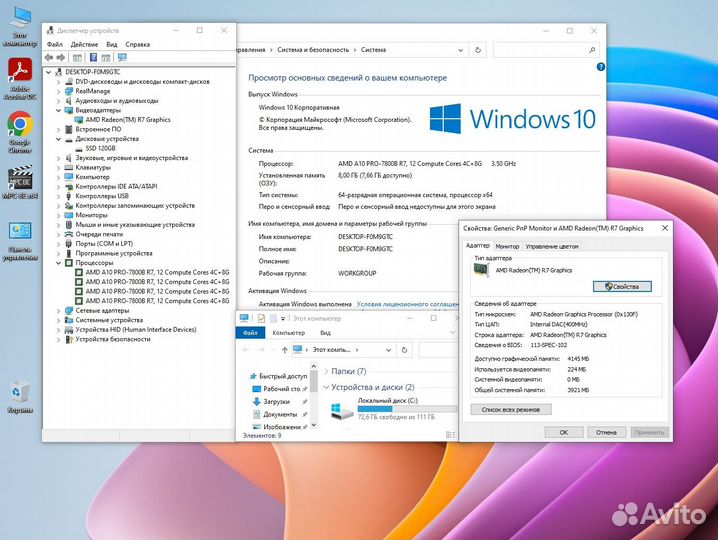Click OK in adapter properties dialog
The height and width of the screenshot is (540, 718).
564,432
